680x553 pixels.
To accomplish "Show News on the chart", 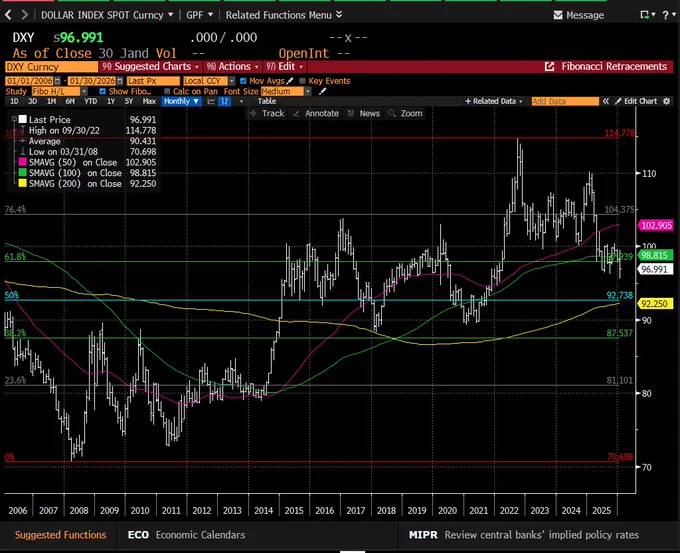I will (364, 113).
